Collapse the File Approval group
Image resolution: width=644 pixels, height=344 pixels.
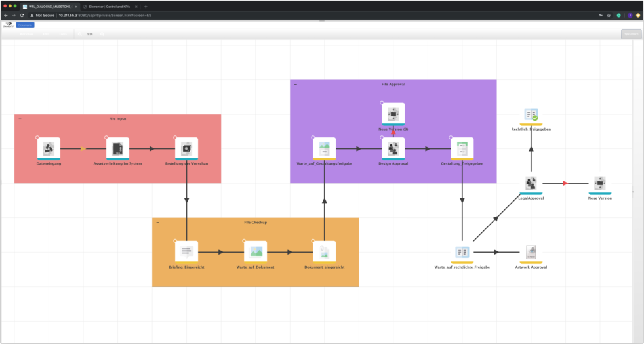point(295,85)
